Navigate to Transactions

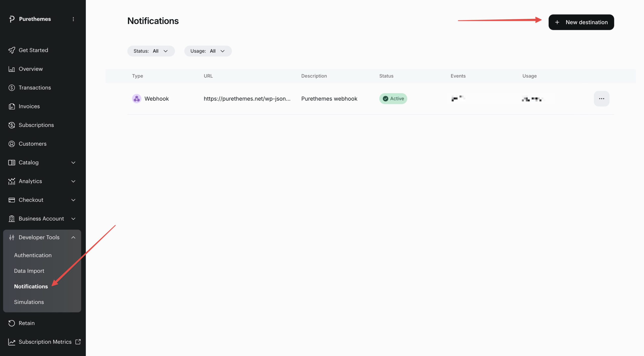pyautogui.click(x=35, y=88)
